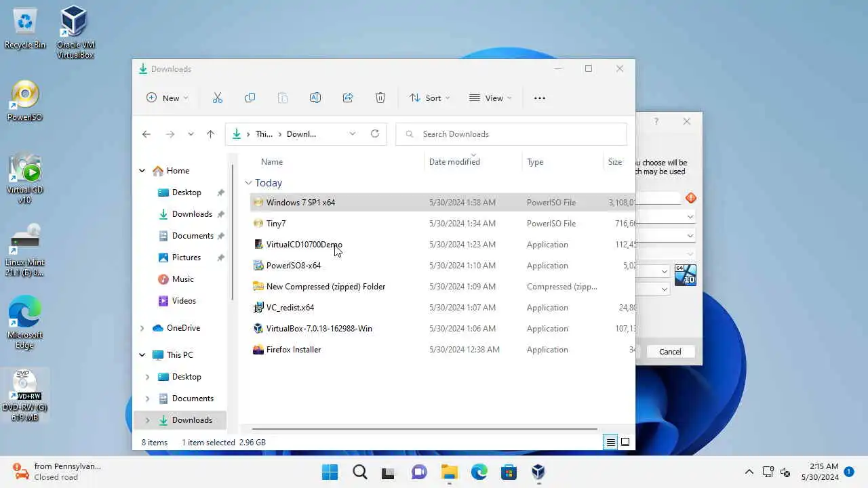
Task: Sort by the Name column header
Action: [x=272, y=162]
